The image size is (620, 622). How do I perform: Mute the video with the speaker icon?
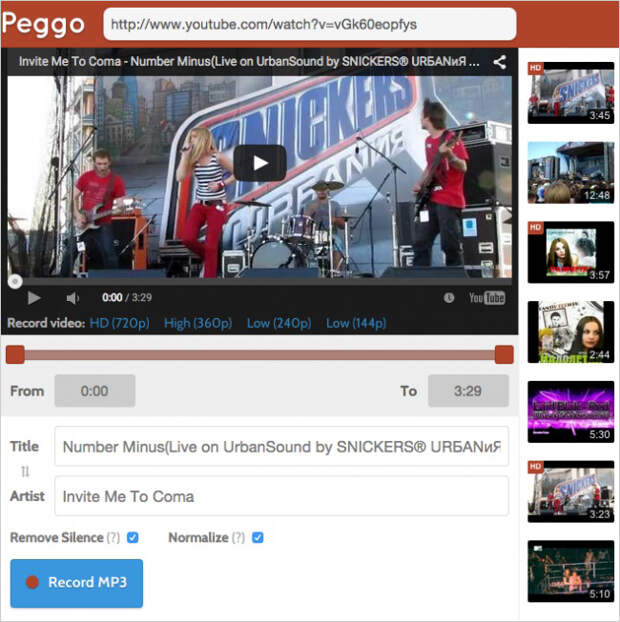coord(72,298)
